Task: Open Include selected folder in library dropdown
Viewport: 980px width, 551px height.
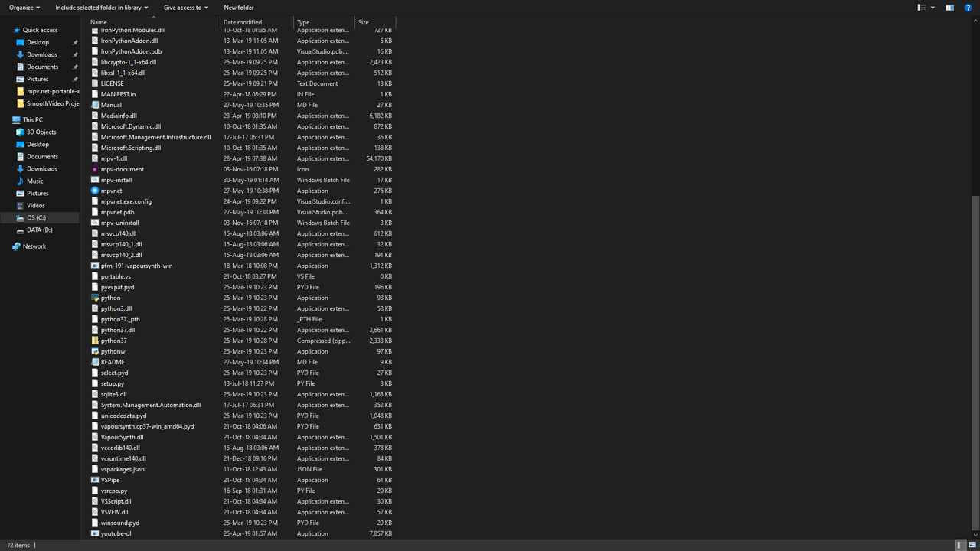Action: pyautogui.click(x=102, y=8)
